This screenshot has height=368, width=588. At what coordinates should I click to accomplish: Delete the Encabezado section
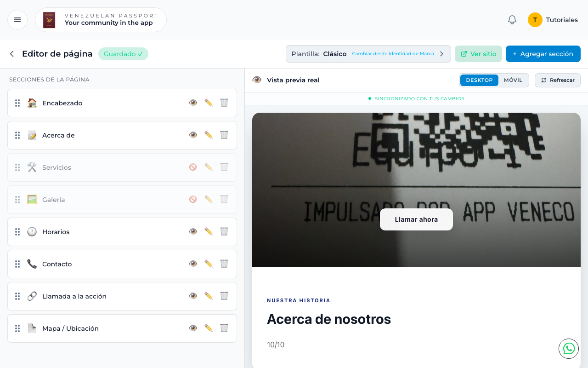coord(224,103)
